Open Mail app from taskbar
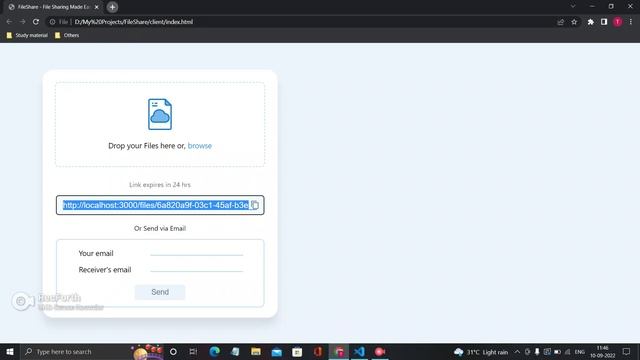Viewport: 640px width, 360px height. pos(276,351)
